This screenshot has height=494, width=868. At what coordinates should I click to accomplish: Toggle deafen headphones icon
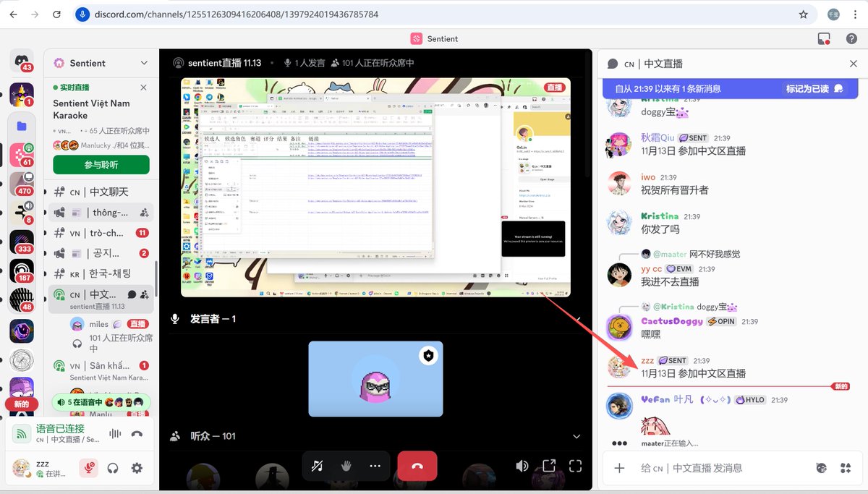point(113,468)
